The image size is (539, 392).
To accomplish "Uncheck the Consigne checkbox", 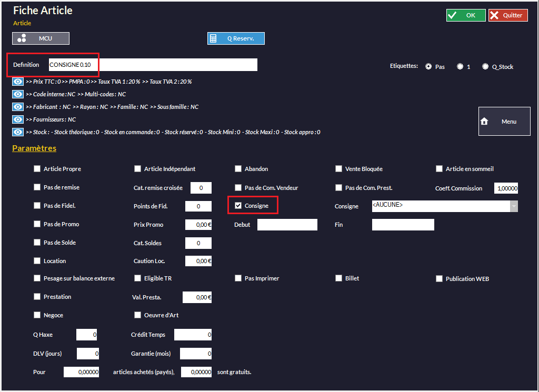I will point(238,206).
